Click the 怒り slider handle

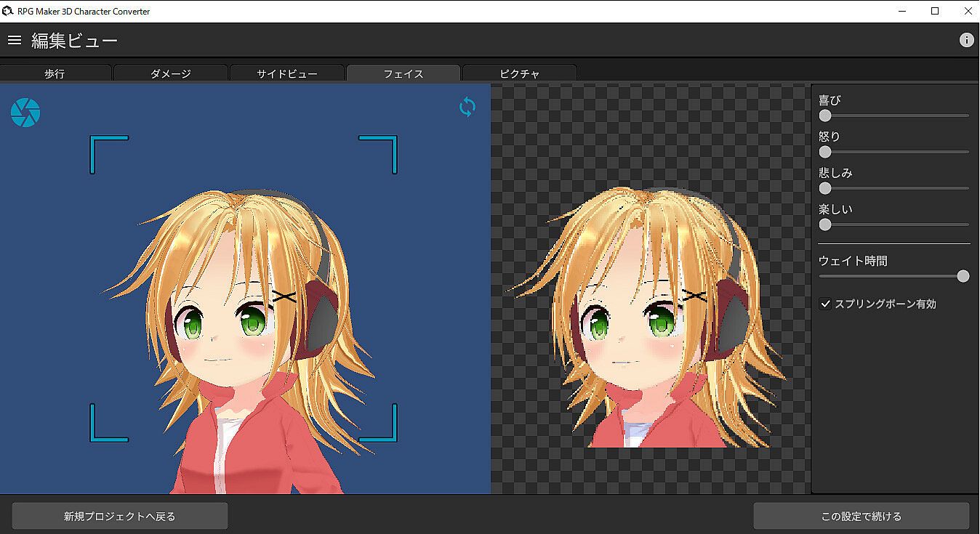825,152
